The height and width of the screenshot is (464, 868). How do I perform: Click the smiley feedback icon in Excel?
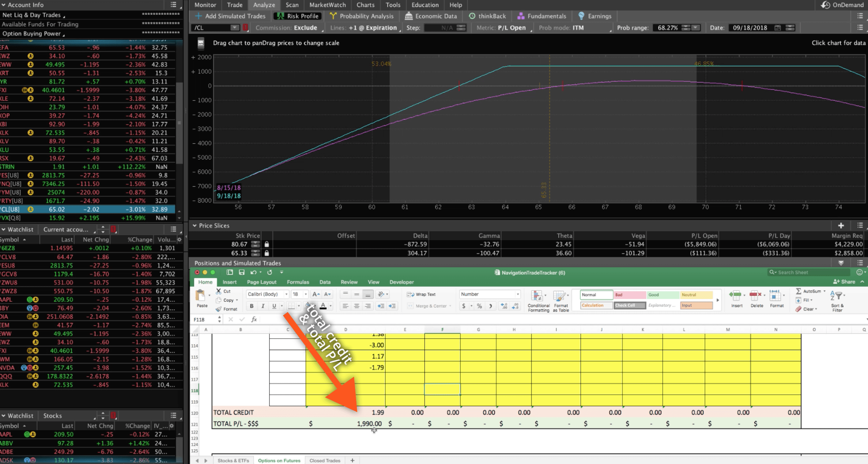(x=860, y=272)
